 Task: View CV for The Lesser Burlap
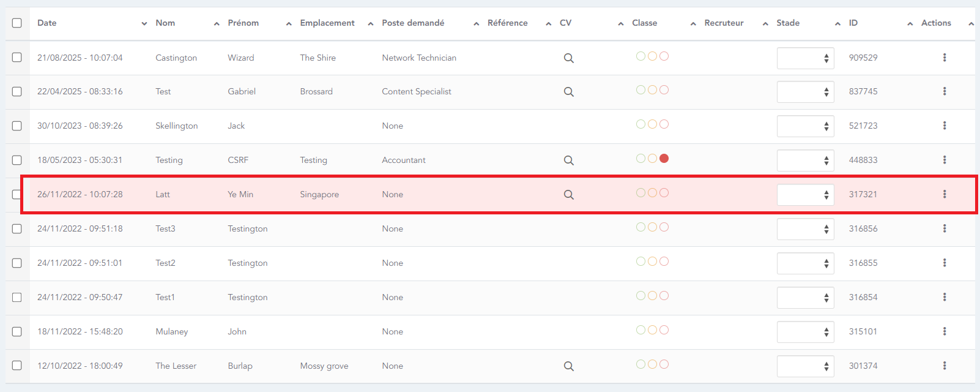click(x=568, y=366)
